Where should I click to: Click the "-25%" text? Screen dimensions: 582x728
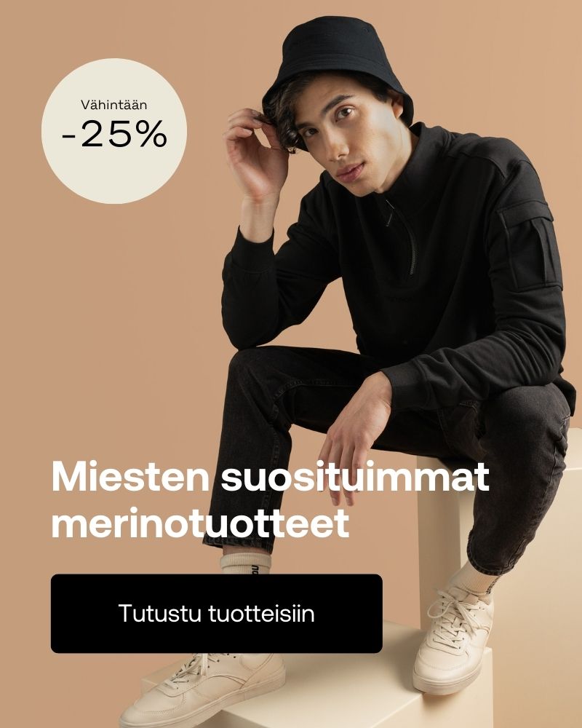[x=114, y=134]
